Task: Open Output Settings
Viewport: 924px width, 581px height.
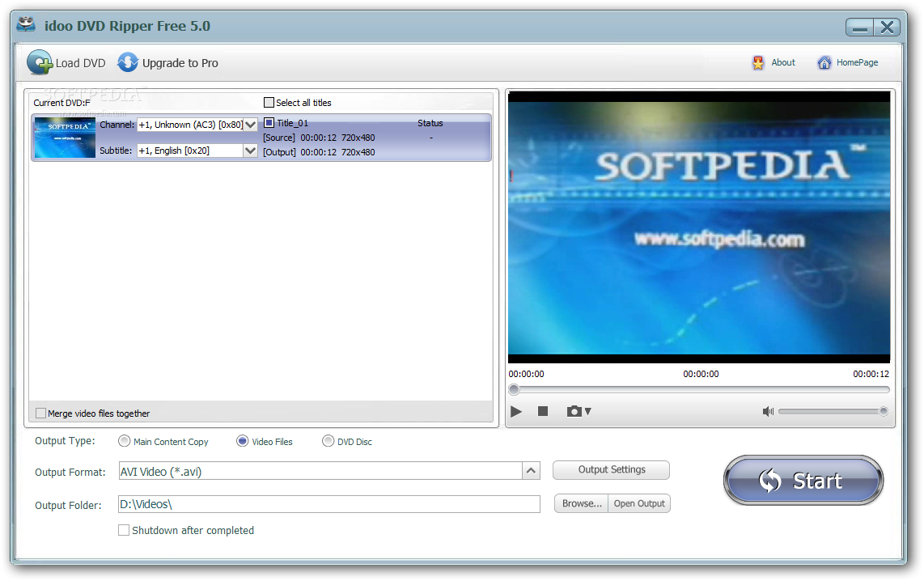Action: [x=611, y=469]
